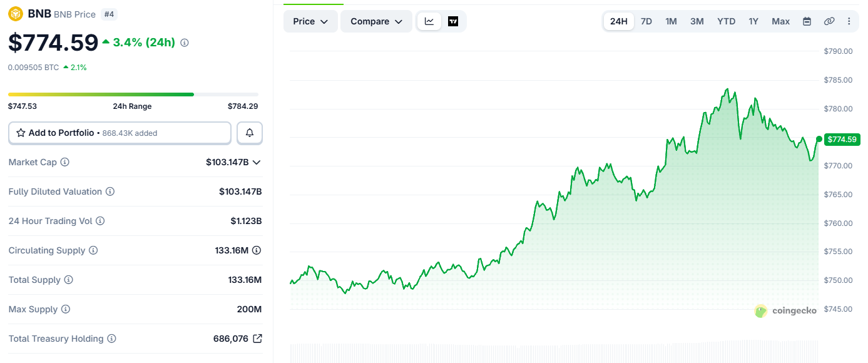Open the three-dot chart options menu
The width and height of the screenshot is (868, 363).
click(849, 21)
